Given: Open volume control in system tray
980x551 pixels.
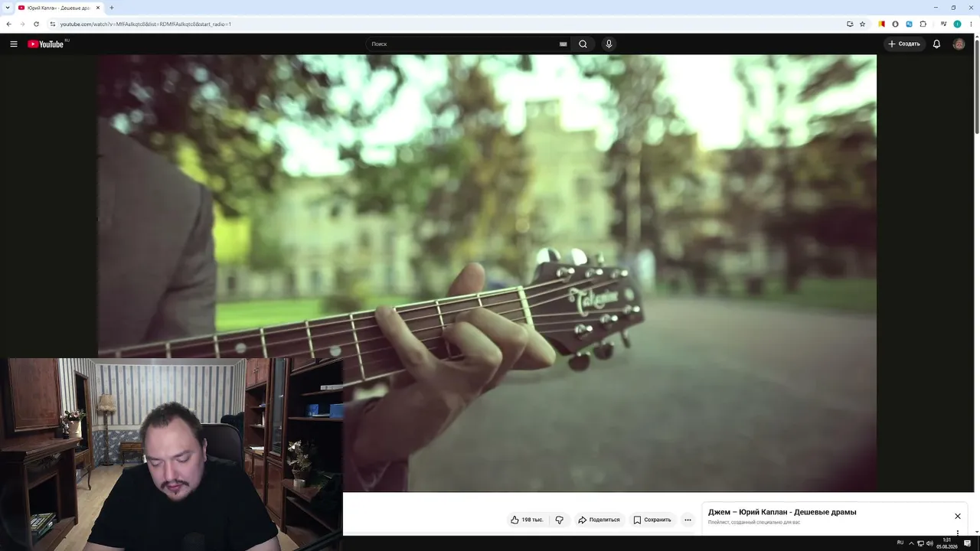Looking at the screenshot, I should pyautogui.click(x=929, y=543).
